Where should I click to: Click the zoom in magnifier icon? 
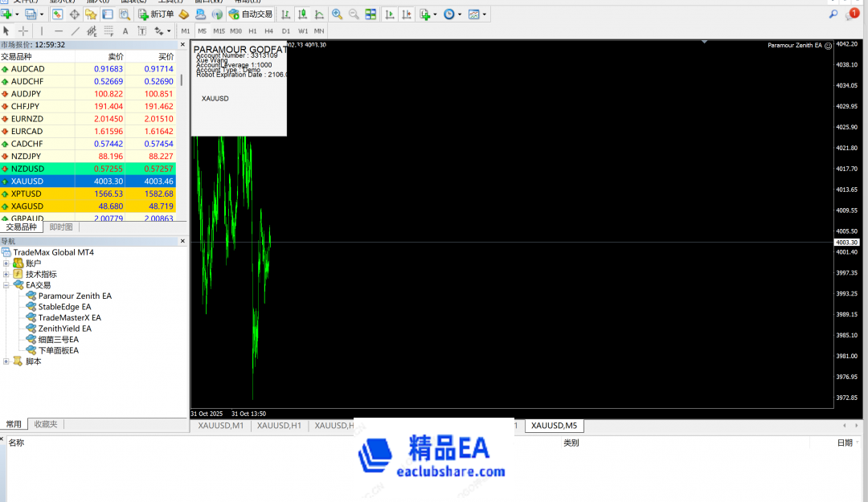coord(337,14)
